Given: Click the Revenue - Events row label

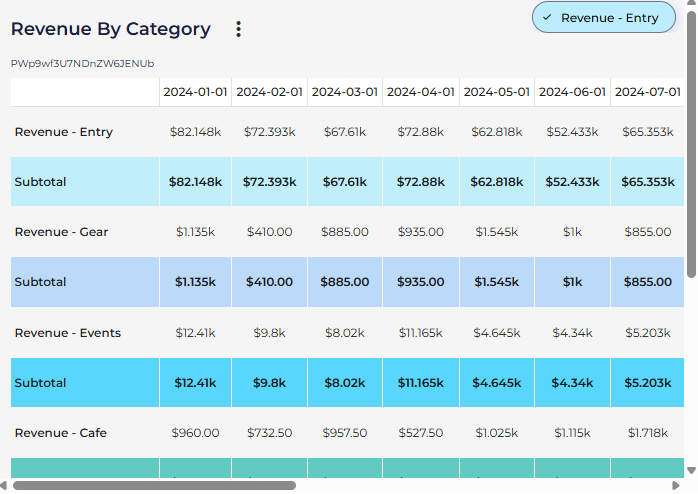Looking at the screenshot, I should pyautogui.click(x=67, y=333).
